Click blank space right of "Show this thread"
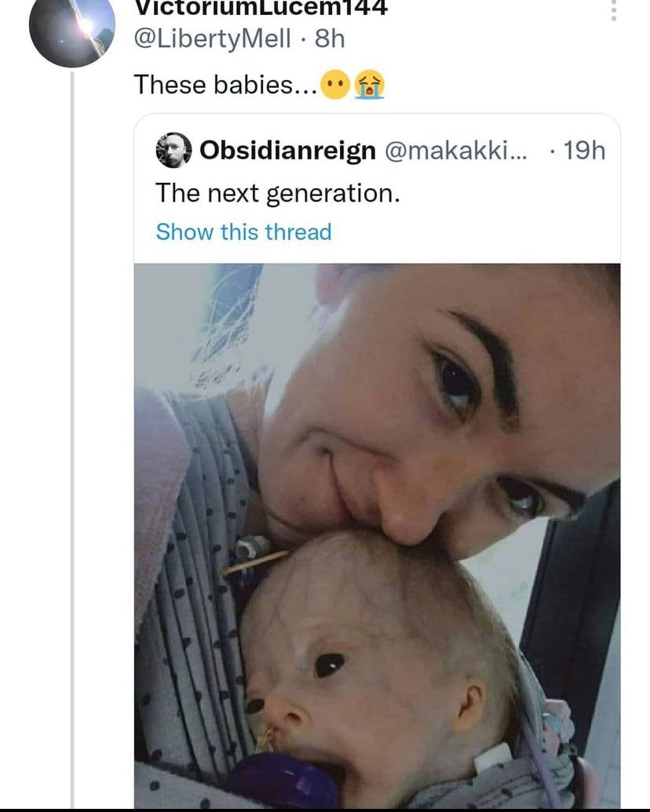Screen dimensions: 650x812 [471, 232]
